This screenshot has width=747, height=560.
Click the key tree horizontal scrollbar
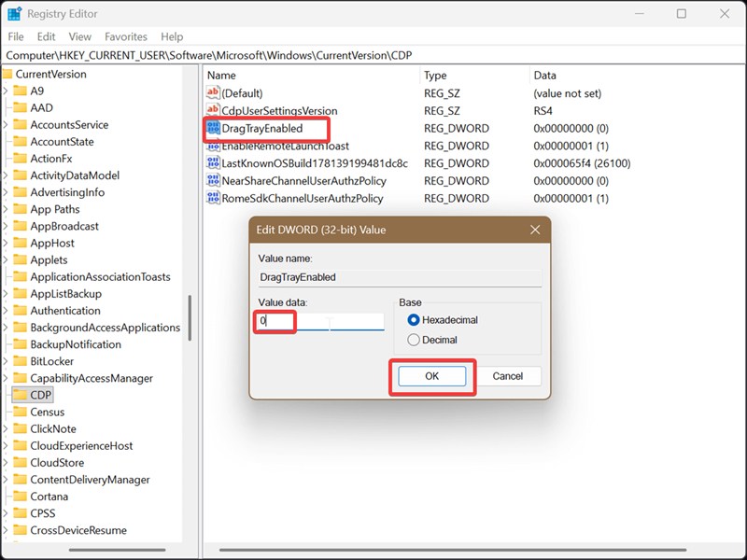[118, 550]
